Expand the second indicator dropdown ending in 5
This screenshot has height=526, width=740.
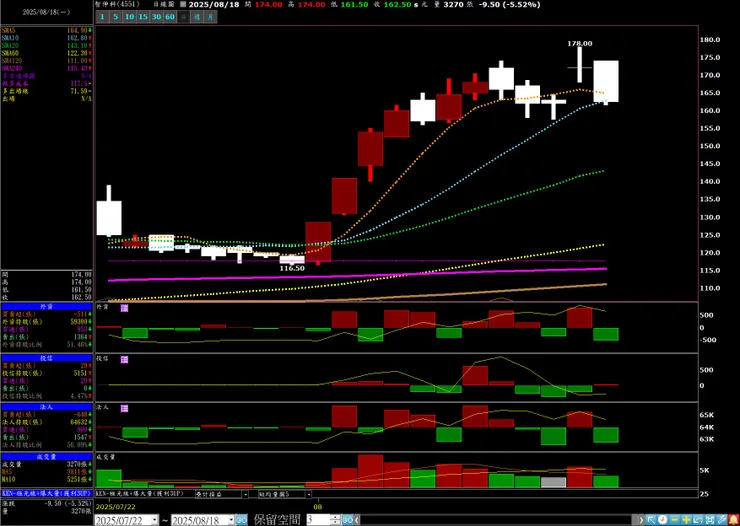[308, 494]
